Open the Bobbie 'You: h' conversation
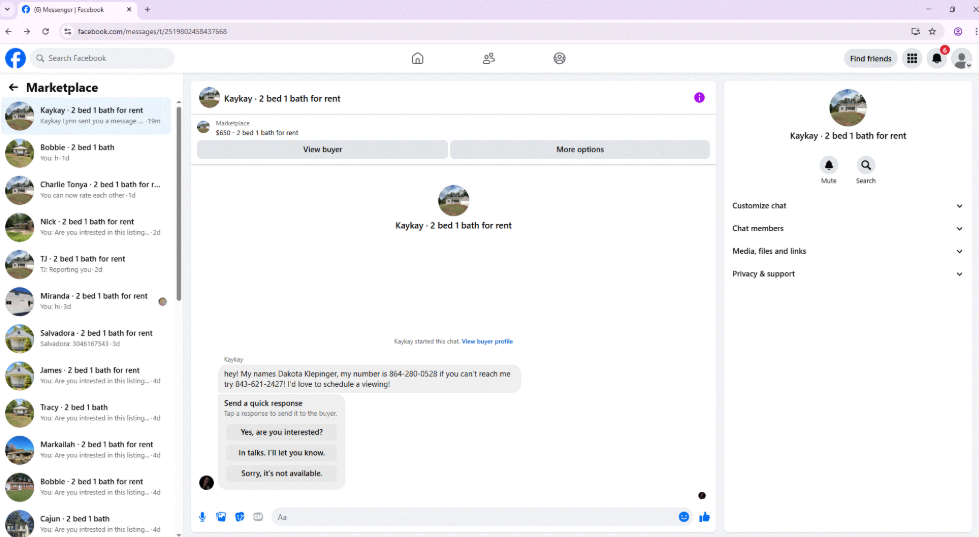This screenshot has height=537, width=979. click(x=86, y=152)
